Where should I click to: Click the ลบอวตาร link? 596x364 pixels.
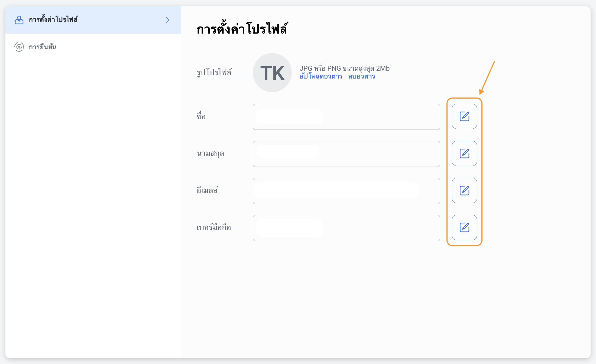pyautogui.click(x=361, y=77)
